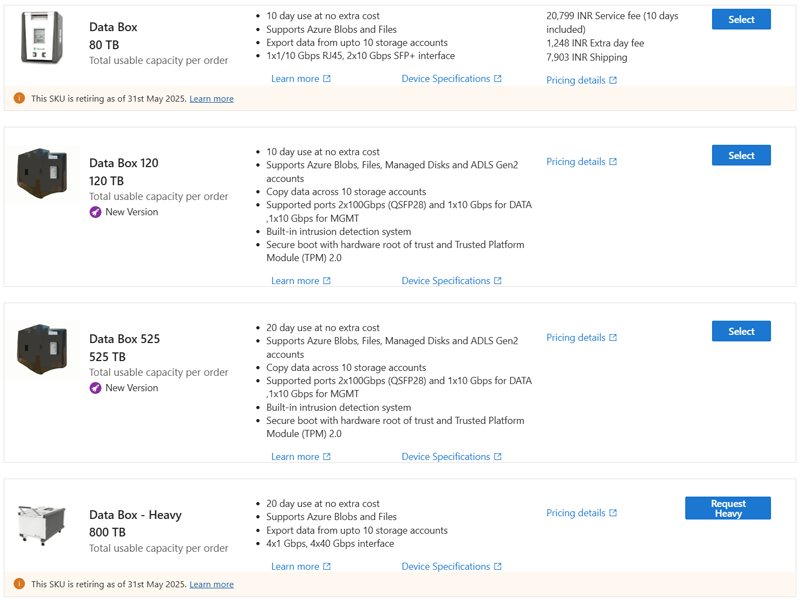
Task: Open Device Specifications for Data Box 80 TB
Action: (x=451, y=79)
